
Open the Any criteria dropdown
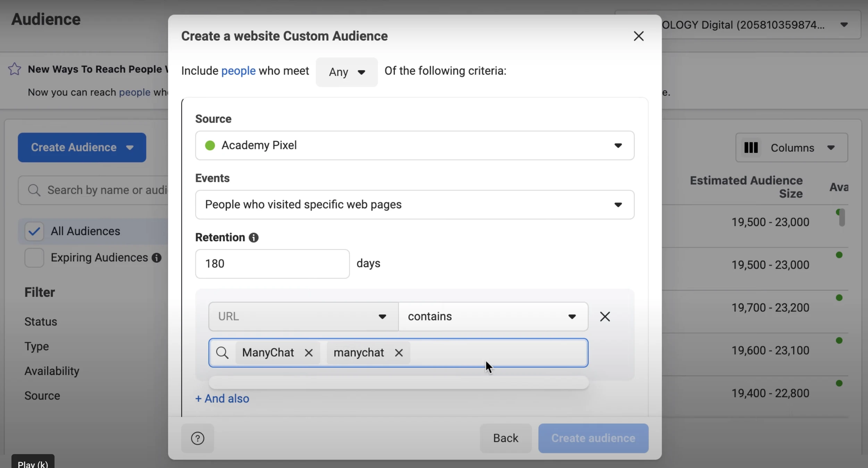[347, 72]
